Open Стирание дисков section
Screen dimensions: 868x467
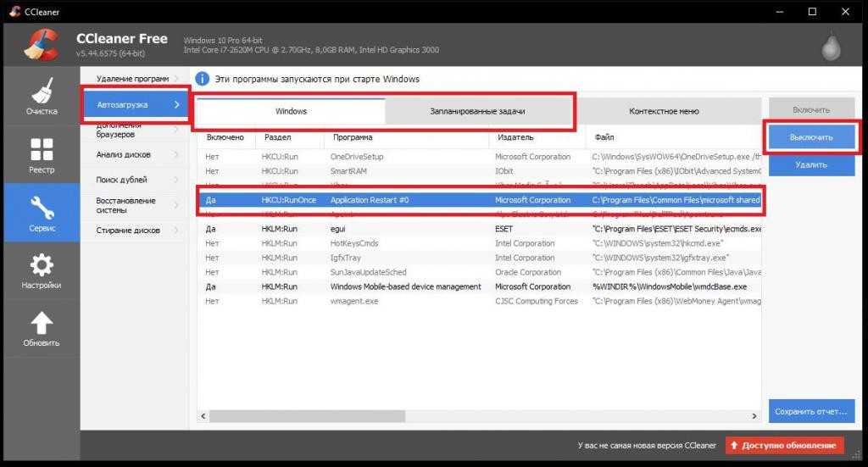[x=134, y=231]
